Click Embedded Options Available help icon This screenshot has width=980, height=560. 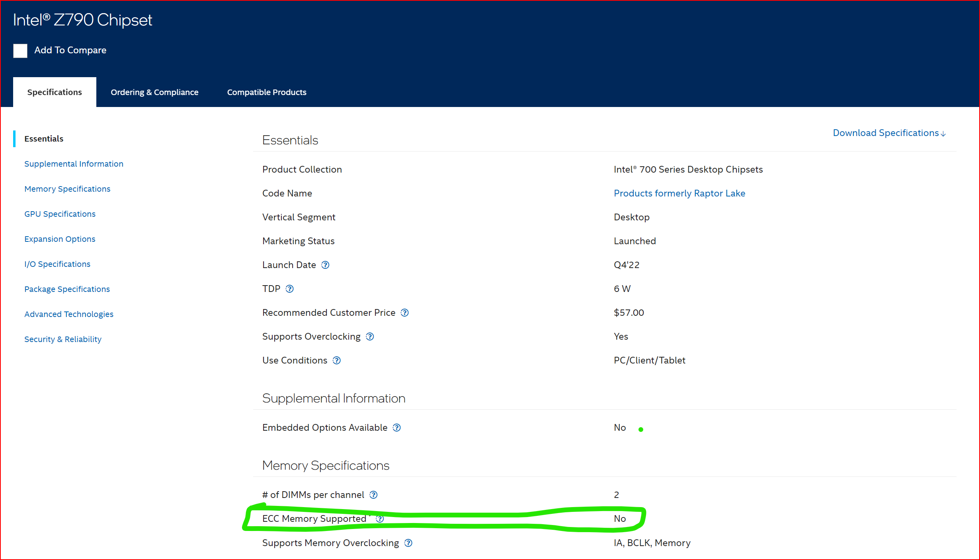tap(396, 428)
